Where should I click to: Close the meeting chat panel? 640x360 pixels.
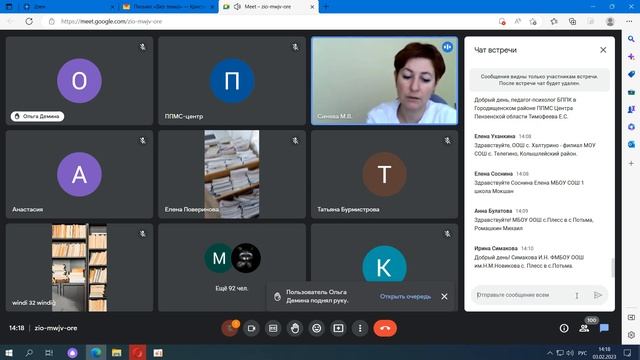pos(603,50)
